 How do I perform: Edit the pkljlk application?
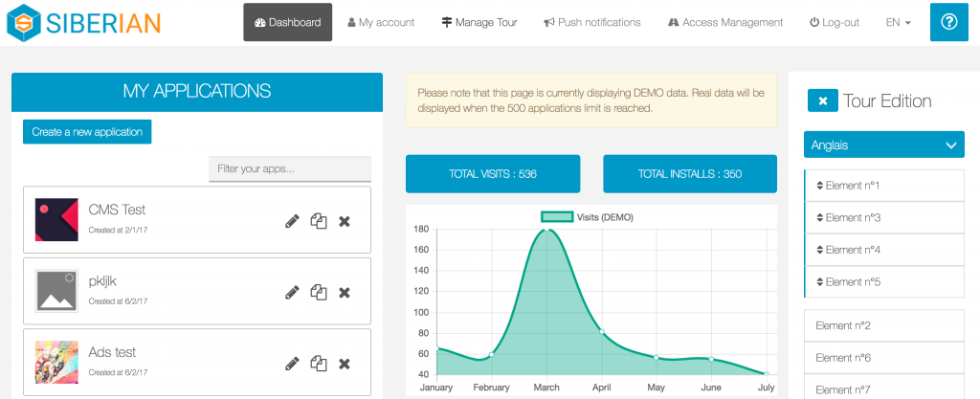pyautogui.click(x=293, y=292)
